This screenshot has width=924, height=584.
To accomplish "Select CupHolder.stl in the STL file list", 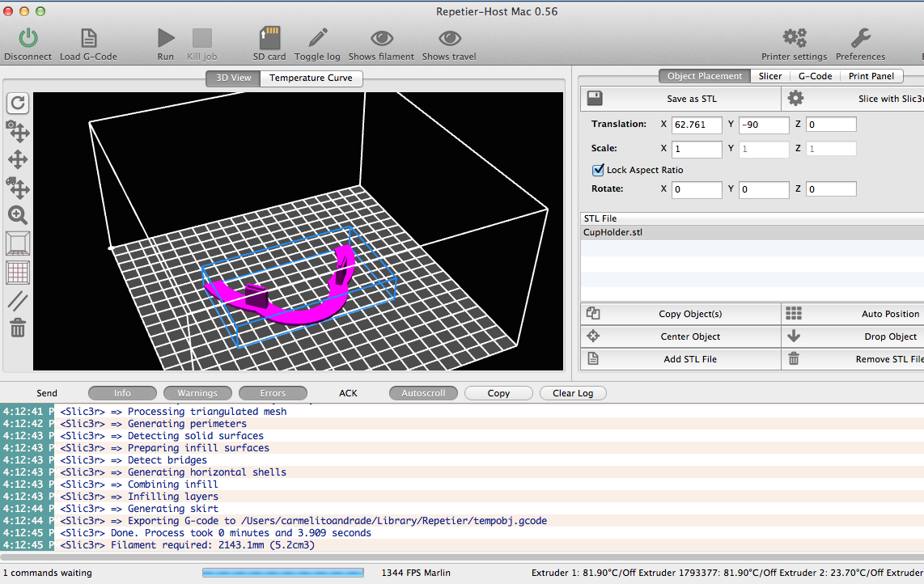I will click(x=752, y=233).
